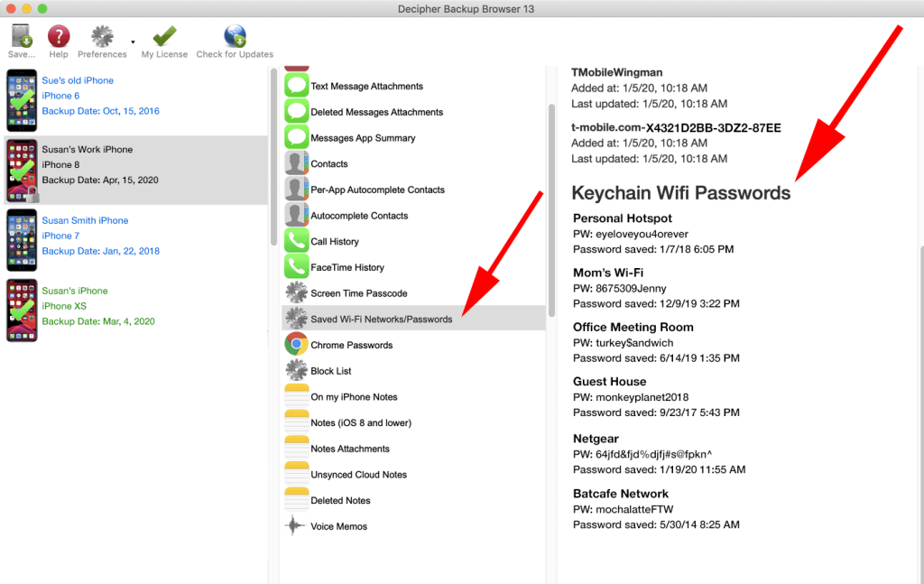The height and width of the screenshot is (584, 924).
Task: Click 'Backup Date: Apr, 15, 2020' text
Action: click(x=100, y=180)
